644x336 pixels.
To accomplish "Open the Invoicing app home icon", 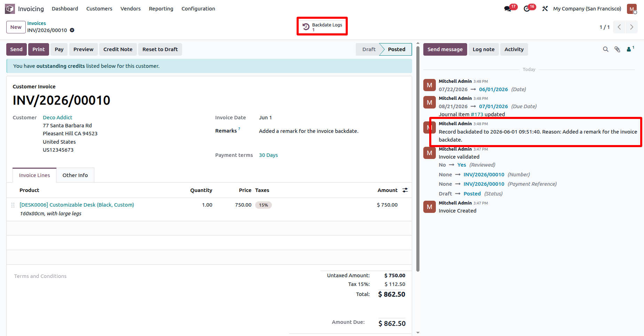I will (x=10, y=9).
